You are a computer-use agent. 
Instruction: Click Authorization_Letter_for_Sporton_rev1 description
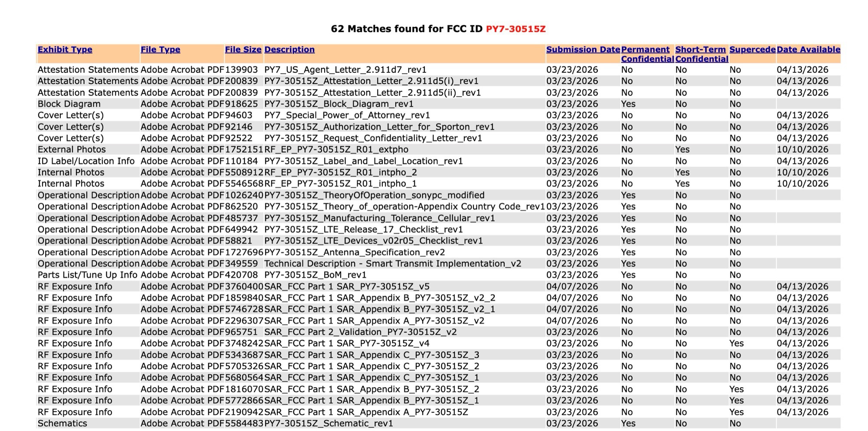[x=379, y=127]
